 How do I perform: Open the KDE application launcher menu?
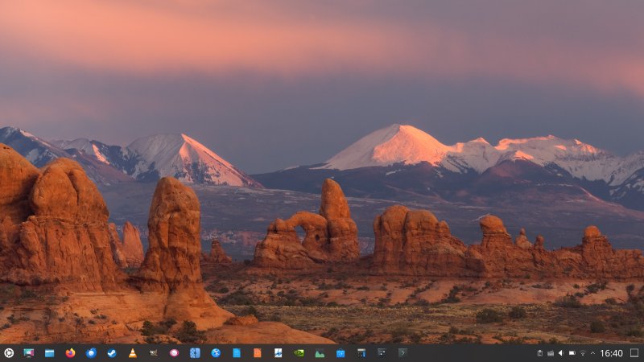point(9,352)
